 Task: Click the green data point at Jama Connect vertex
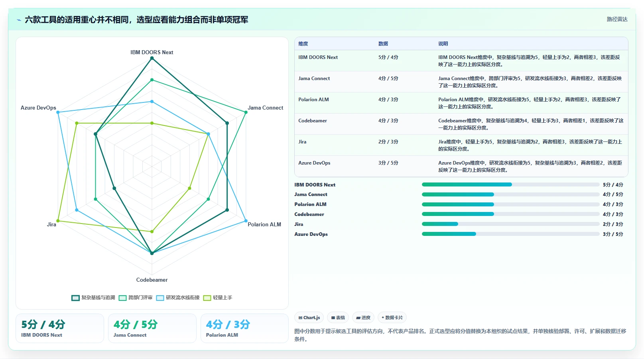246,112
